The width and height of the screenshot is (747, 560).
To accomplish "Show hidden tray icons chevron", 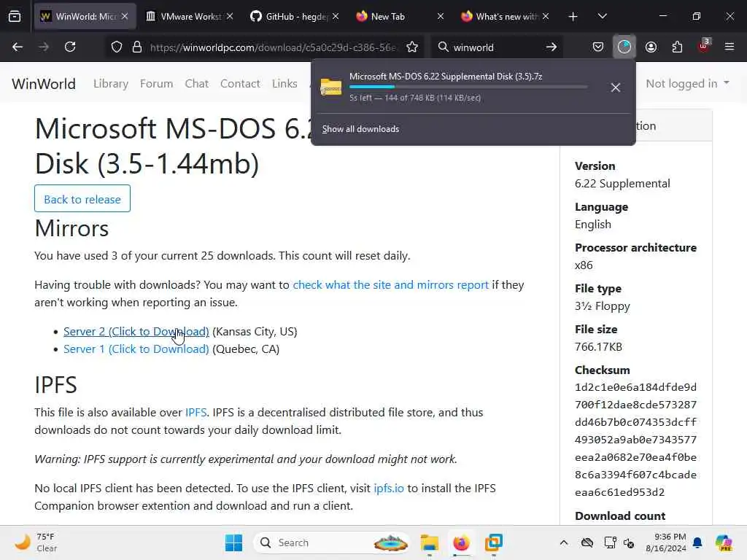I will 564,542.
